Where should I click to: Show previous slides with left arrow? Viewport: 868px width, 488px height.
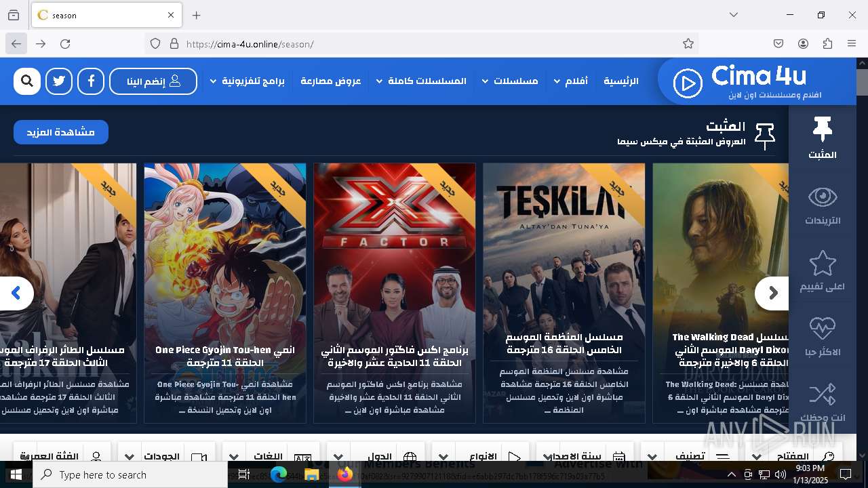click(x=16, y=293)
